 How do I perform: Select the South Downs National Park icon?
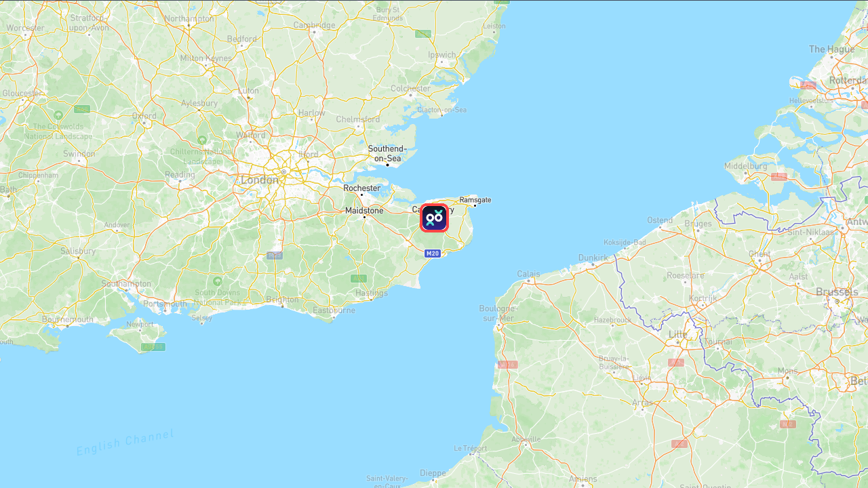[217, 281]
